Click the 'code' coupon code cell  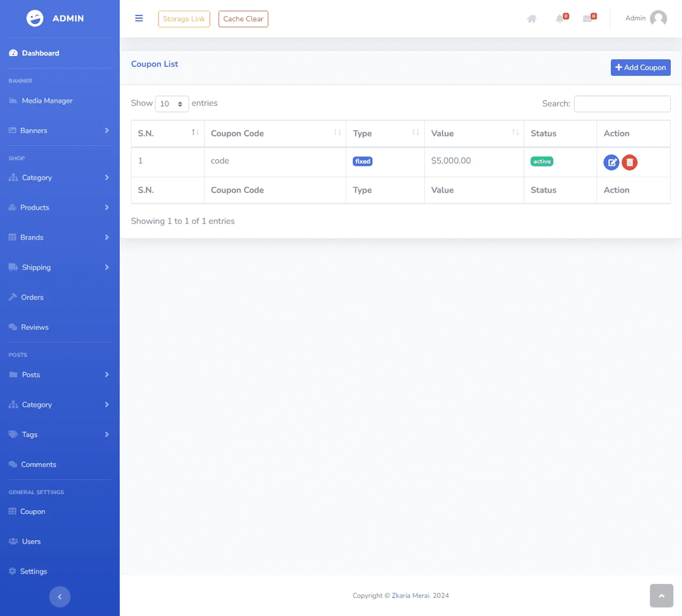[275, 162]
